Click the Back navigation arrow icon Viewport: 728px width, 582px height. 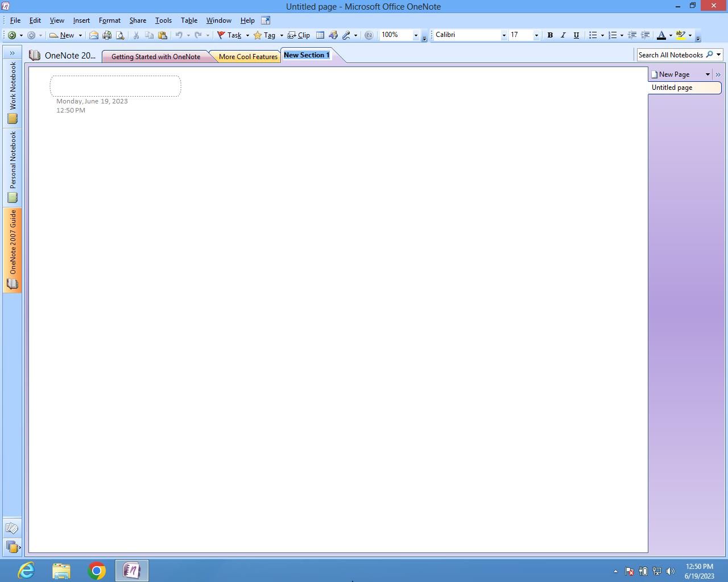11,35
